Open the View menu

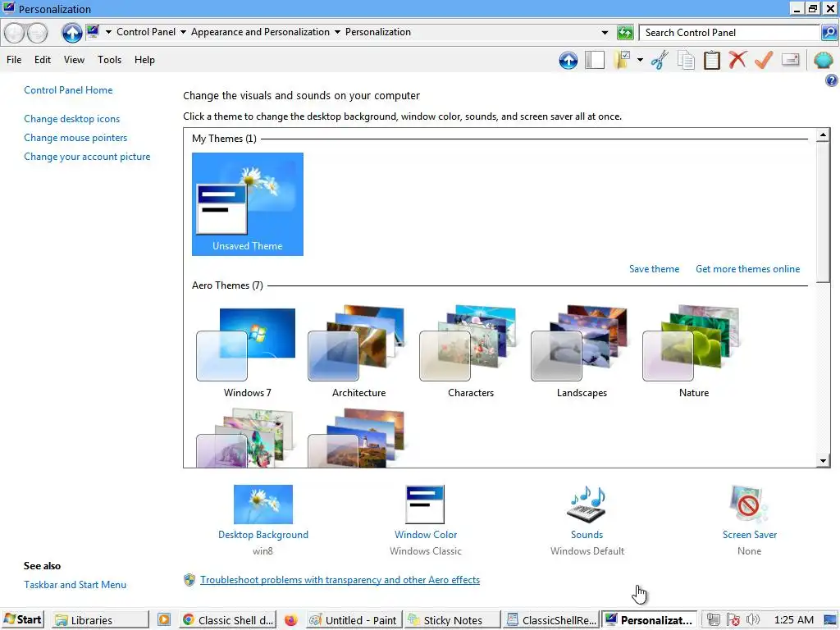pyautogui.click(x=74, y=60)
